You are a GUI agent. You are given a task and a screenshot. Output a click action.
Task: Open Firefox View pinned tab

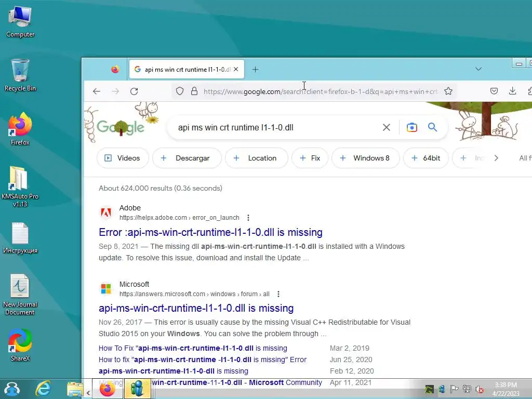115,69
